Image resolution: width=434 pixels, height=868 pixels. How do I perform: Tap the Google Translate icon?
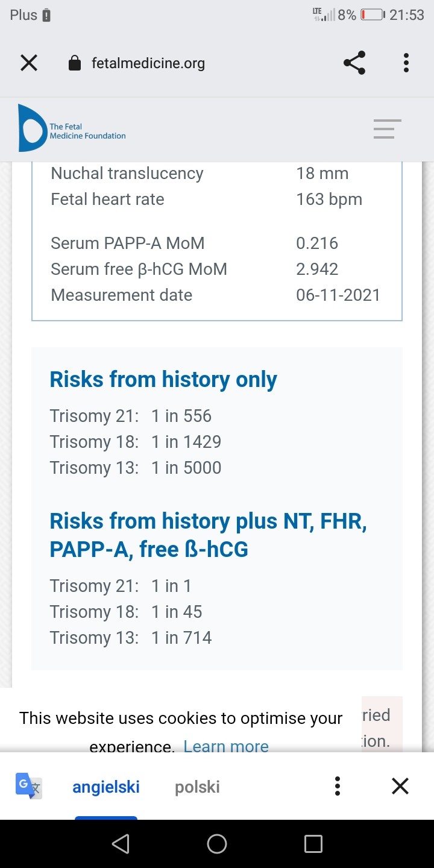point(29,787)
